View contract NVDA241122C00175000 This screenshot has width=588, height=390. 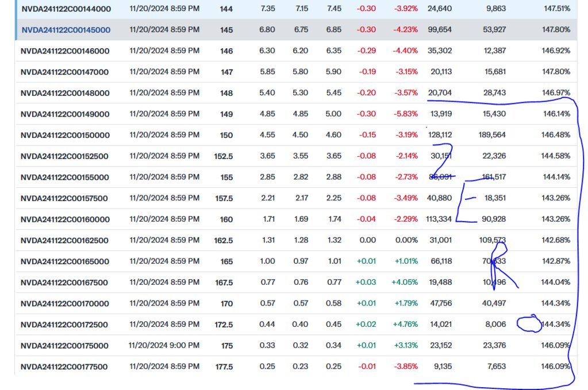pos(64,345)
